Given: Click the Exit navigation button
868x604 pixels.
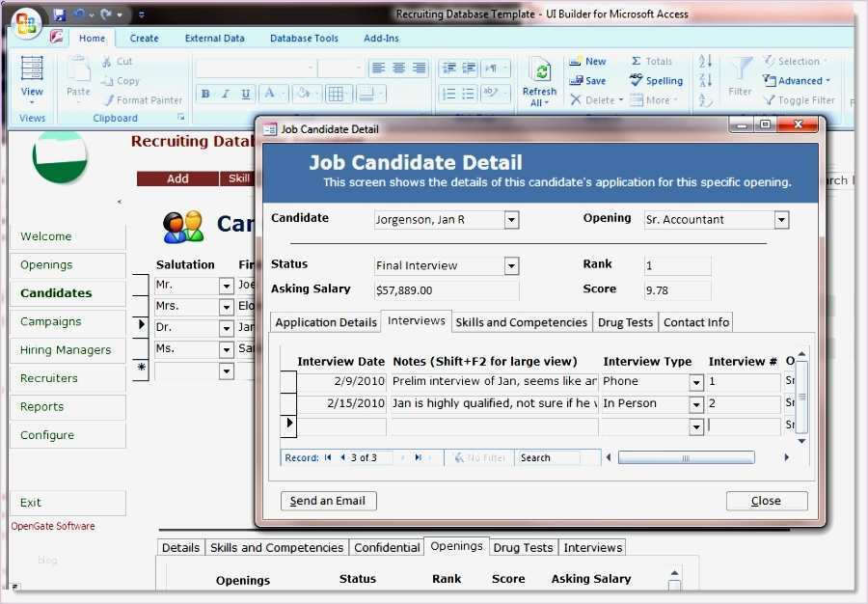Looking at the screenshot, I should (68, 503).
